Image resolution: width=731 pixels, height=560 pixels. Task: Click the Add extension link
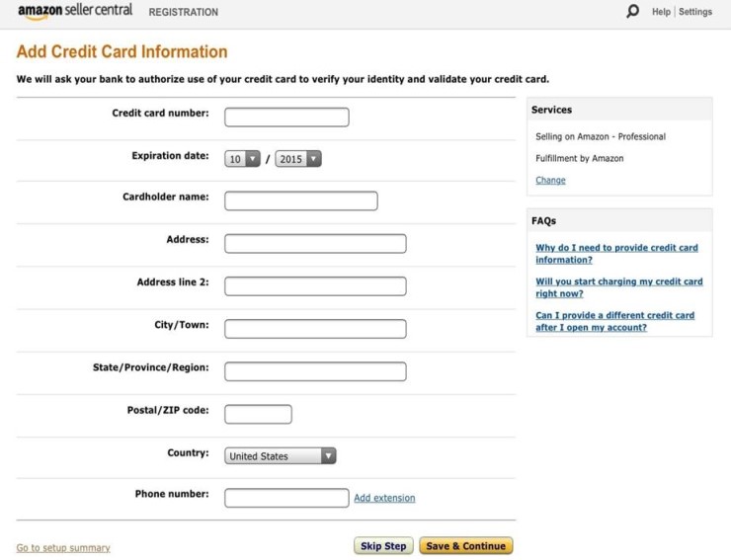[384, 498]
